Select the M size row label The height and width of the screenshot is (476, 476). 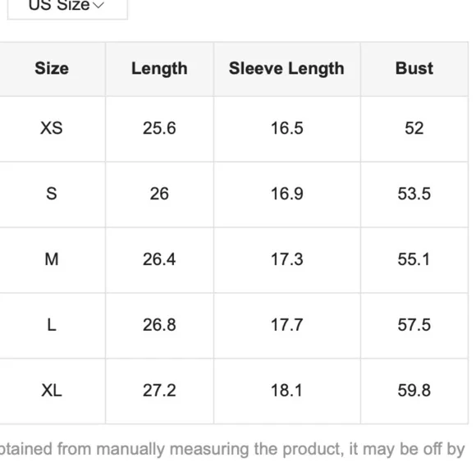52,259
